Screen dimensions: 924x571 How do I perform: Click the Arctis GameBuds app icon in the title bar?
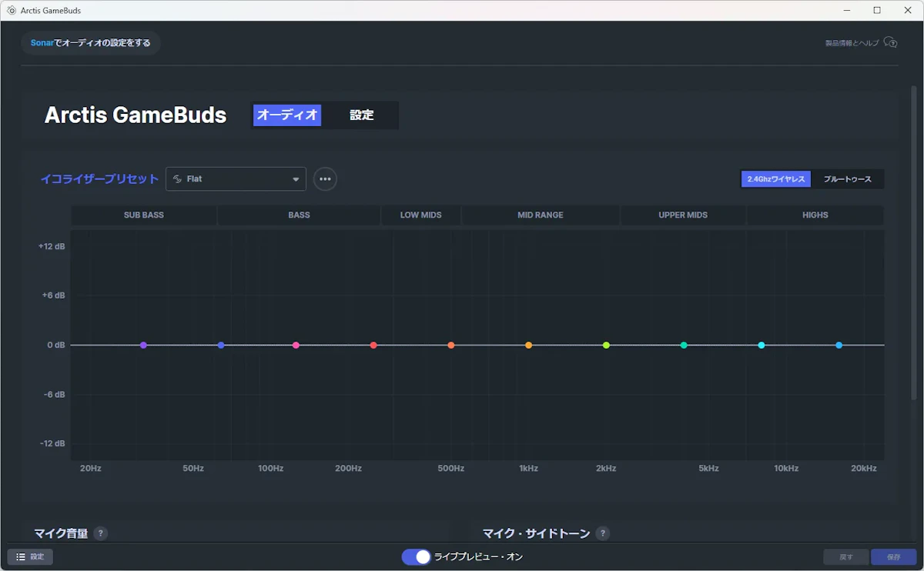(12, 11)
